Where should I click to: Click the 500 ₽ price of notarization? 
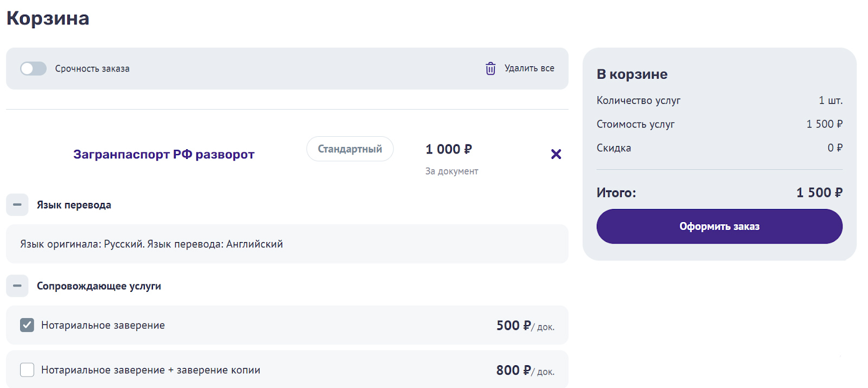[513, 326]
